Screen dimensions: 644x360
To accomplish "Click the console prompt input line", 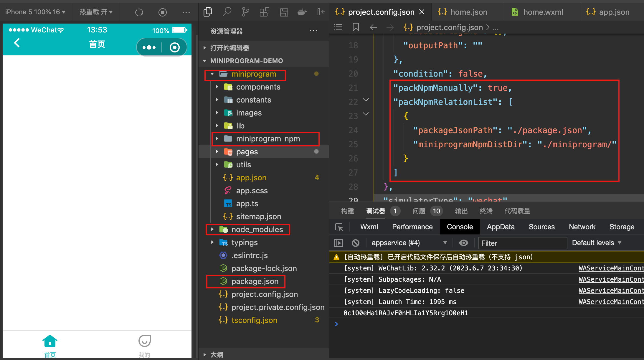I will point(489,324).
